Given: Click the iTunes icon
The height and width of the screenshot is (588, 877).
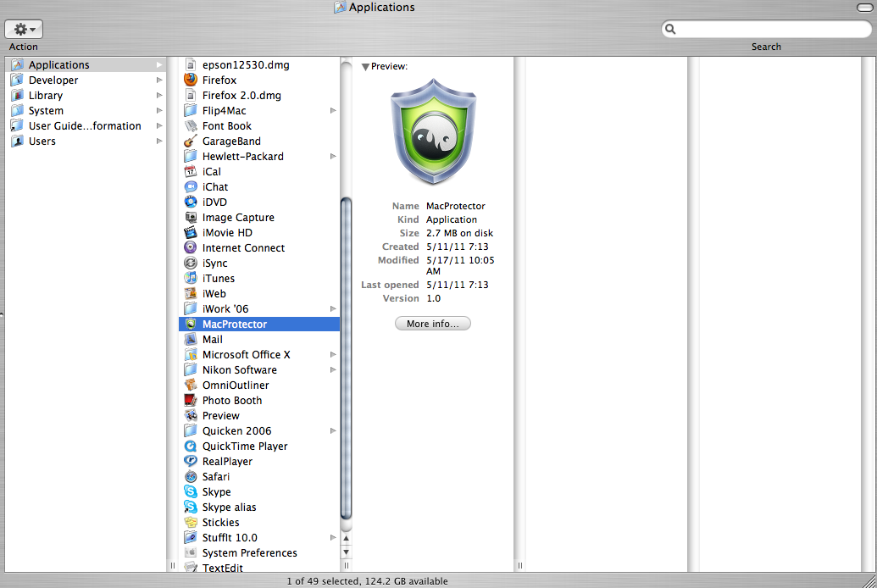Looking at the screenshot, I should click(x=191, y=278).
